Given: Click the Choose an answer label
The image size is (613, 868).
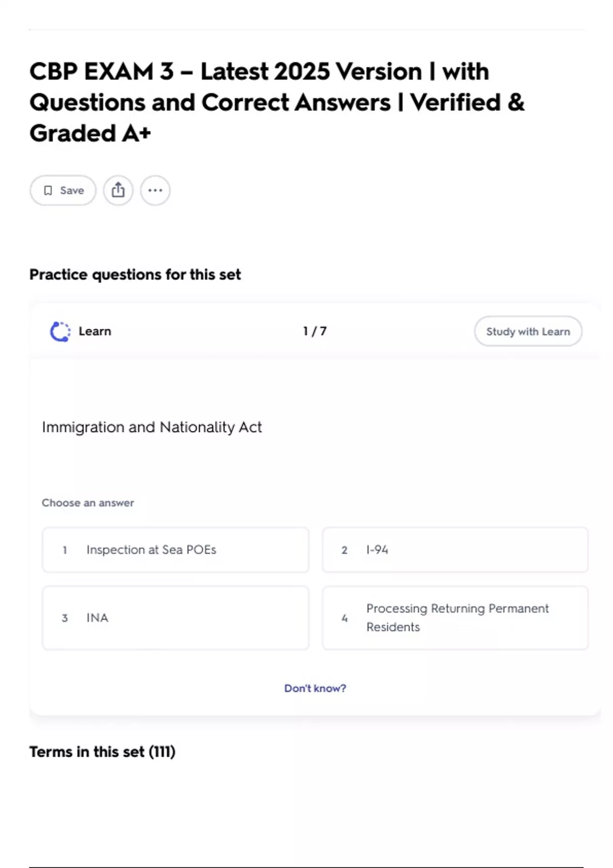Looking at the screenshot, I should (88, 503).
